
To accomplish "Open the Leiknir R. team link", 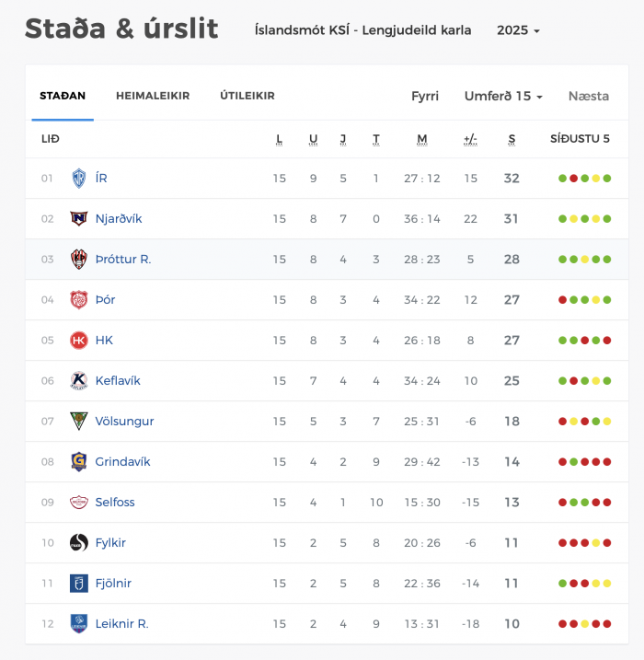I will click(x=122, y=623).
